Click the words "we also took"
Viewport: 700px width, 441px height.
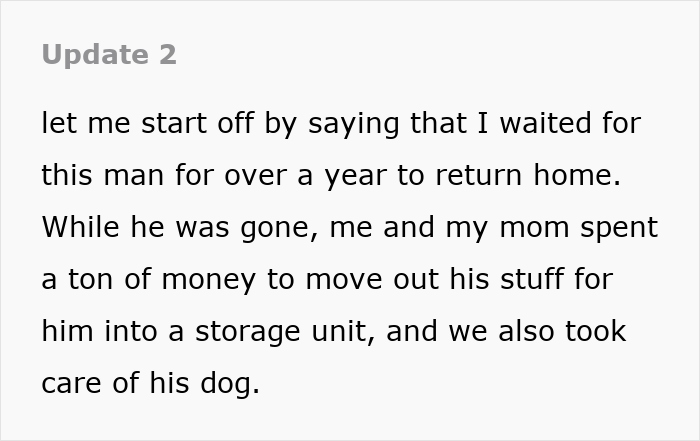point(538,331)
